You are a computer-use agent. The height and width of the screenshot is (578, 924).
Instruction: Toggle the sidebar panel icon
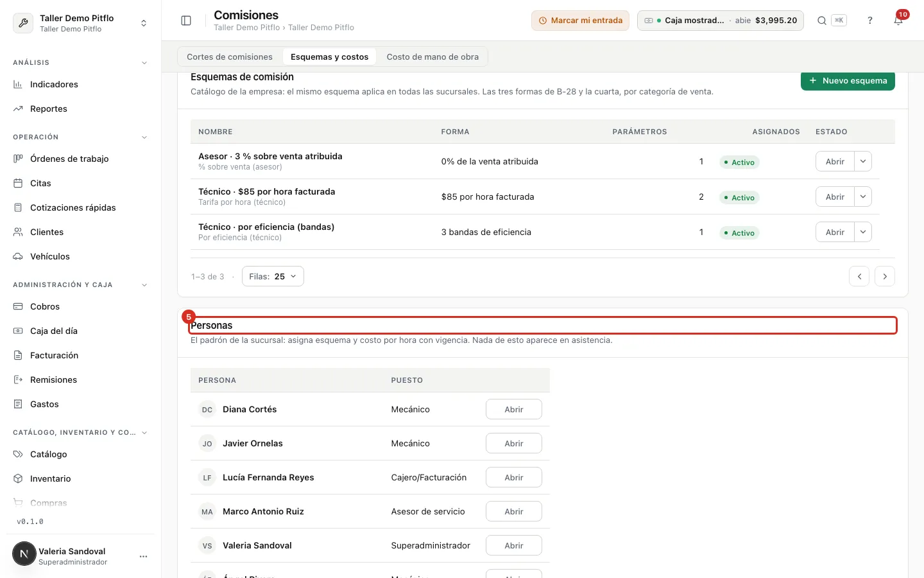click(x=186, y=21)
